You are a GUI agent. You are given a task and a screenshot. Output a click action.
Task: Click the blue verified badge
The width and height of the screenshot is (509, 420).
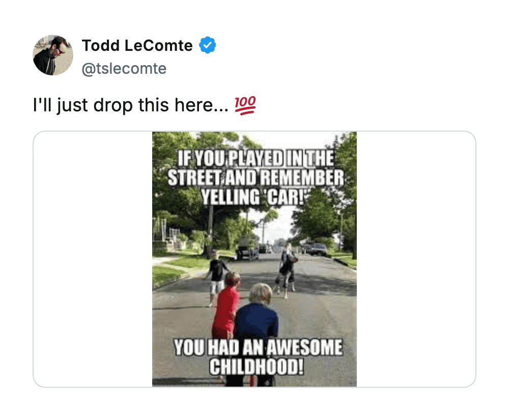[207, 46]
